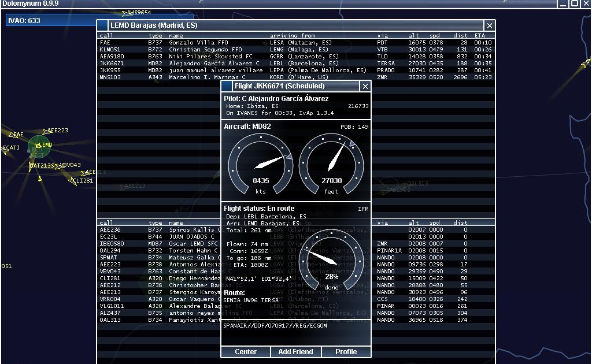Image resolution: width=592 pixels, height=364 pixels.
Task: Select the CLI281 departure row in list
Action: click(295, 278)
